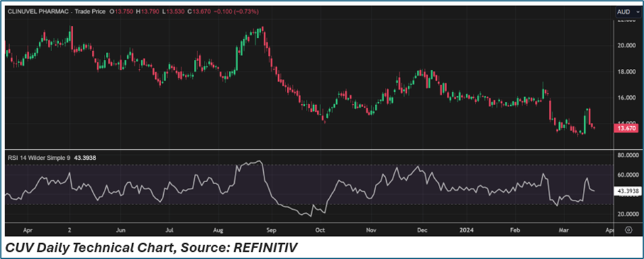Click the 16.000 price axis label

click(x=626, y=98)
